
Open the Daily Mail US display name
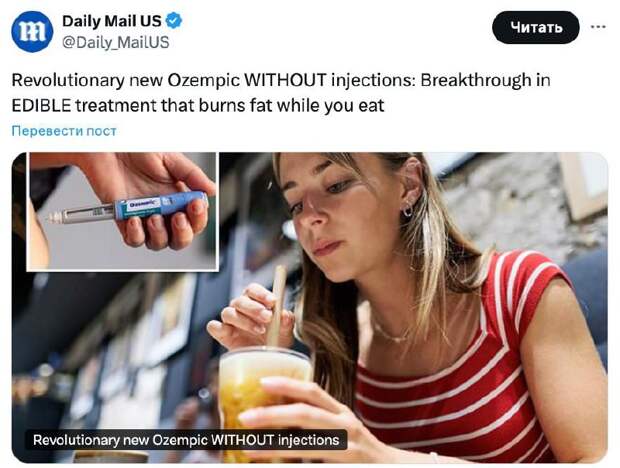(112, 21)
